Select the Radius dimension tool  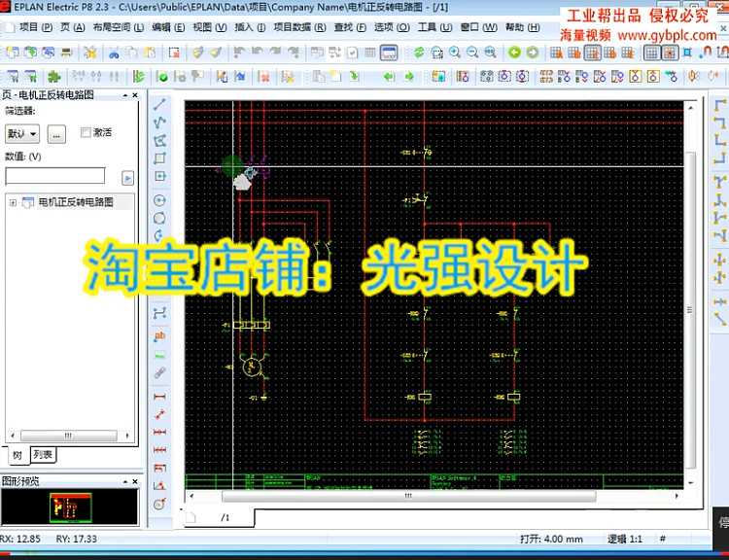[x=159, y=504]
